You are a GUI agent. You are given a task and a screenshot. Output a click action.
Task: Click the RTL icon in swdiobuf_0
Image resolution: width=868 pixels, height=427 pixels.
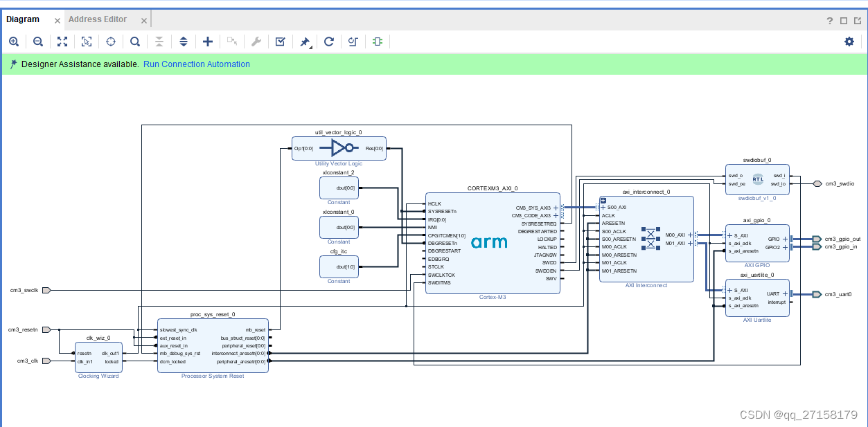coord(757,179)
